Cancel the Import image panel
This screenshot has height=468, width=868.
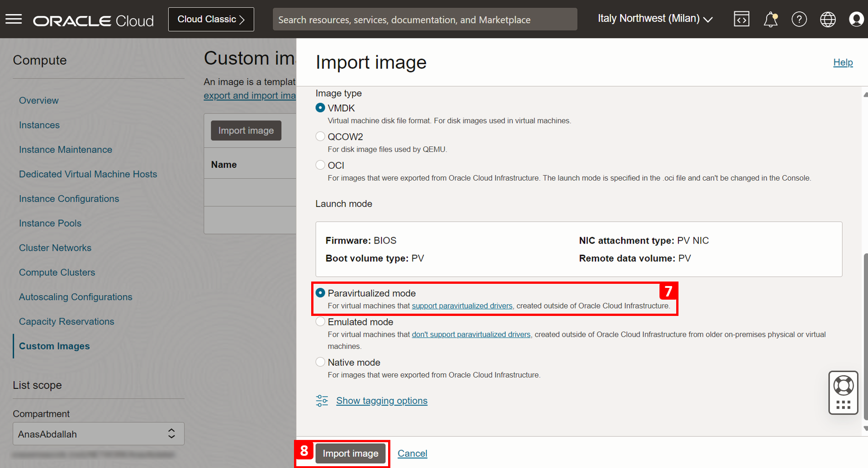(413, 453)
